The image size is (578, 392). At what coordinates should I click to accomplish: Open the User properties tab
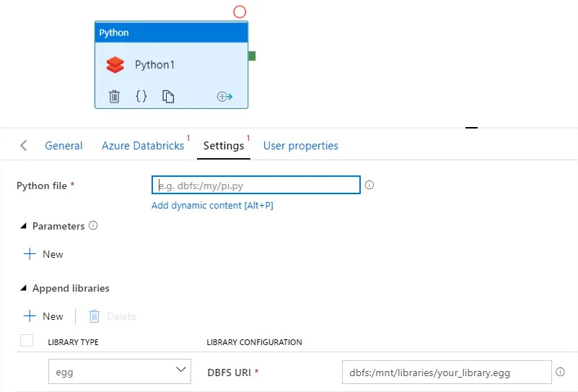coord(300,146)
